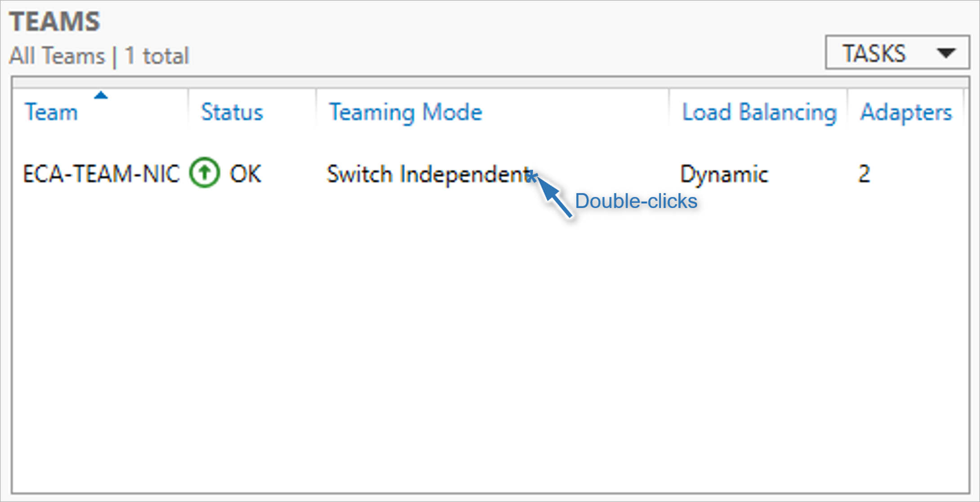
Task: Sort by Load Balancing column header
Action: [759, 112]
